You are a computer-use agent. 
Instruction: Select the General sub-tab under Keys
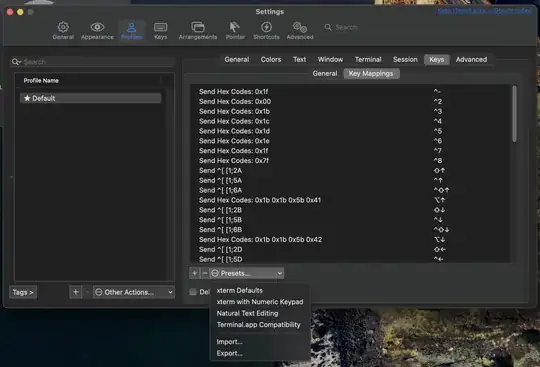(x=325, y=73)
